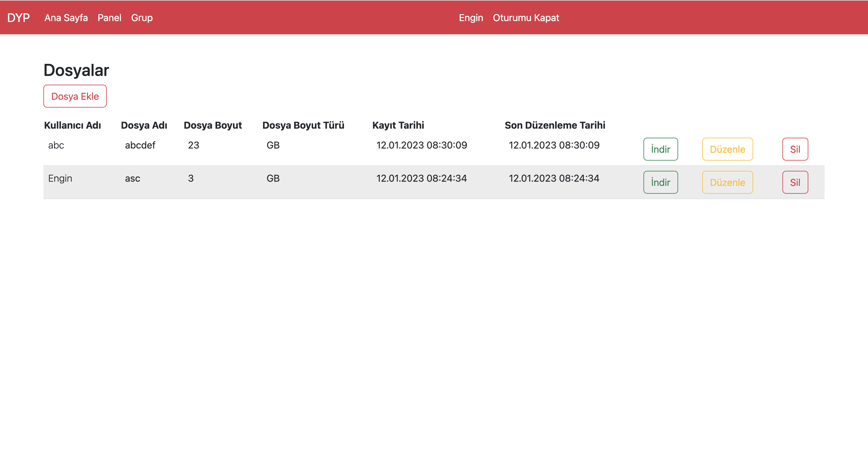This screenshot has height=476, width=868.
Task: Click the Son Düzenleme Tarihi header
Action: tap(555, 125)
